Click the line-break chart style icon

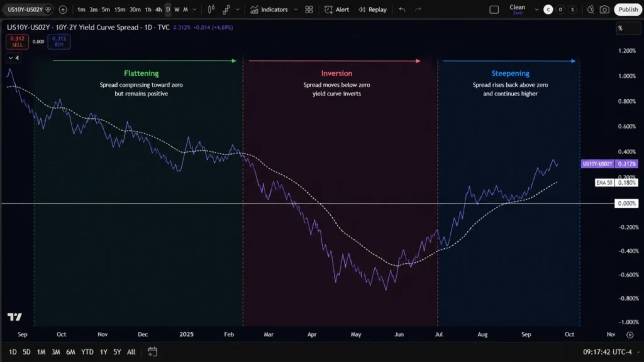click(226, 9)
